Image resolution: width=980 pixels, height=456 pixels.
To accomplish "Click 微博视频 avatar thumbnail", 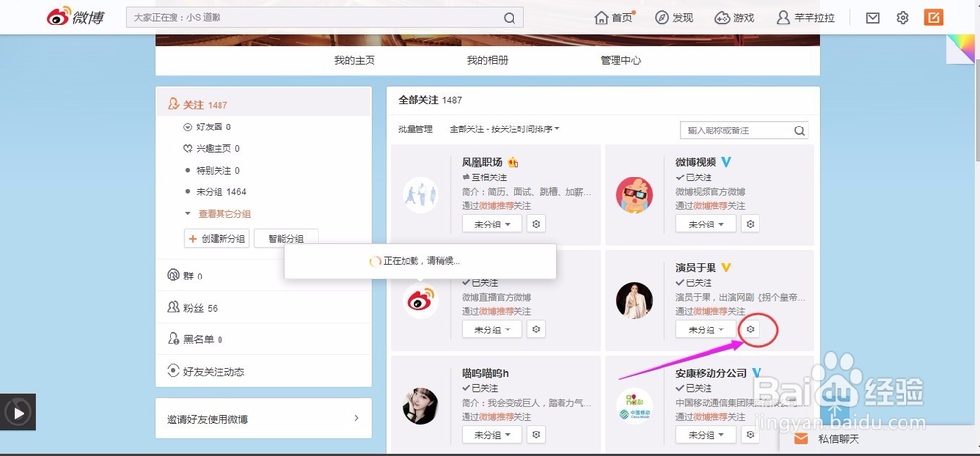I will [634, 194].
